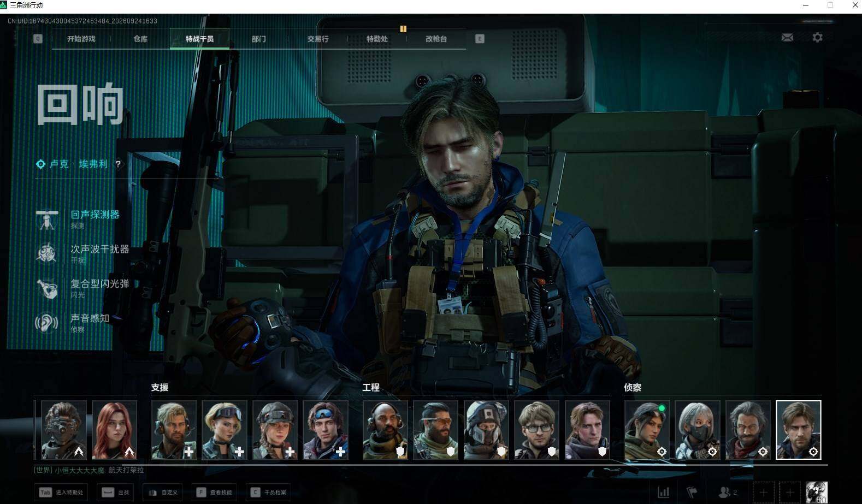Select the silver-haired masked recon operator
Screen dimensions: 862x504
tap(698, 430)
